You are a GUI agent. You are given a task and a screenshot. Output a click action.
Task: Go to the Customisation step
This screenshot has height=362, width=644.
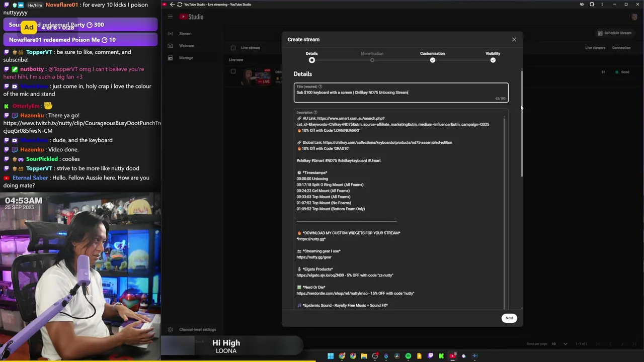pos(432,57)
